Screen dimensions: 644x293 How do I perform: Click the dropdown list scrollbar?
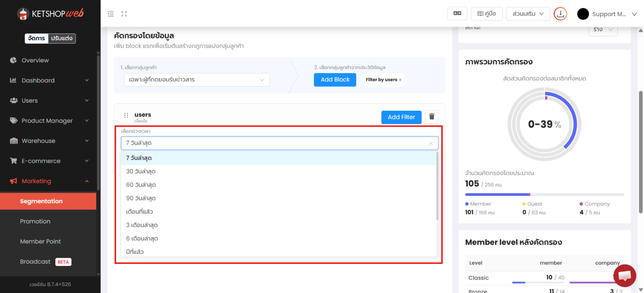pos(437,185)
